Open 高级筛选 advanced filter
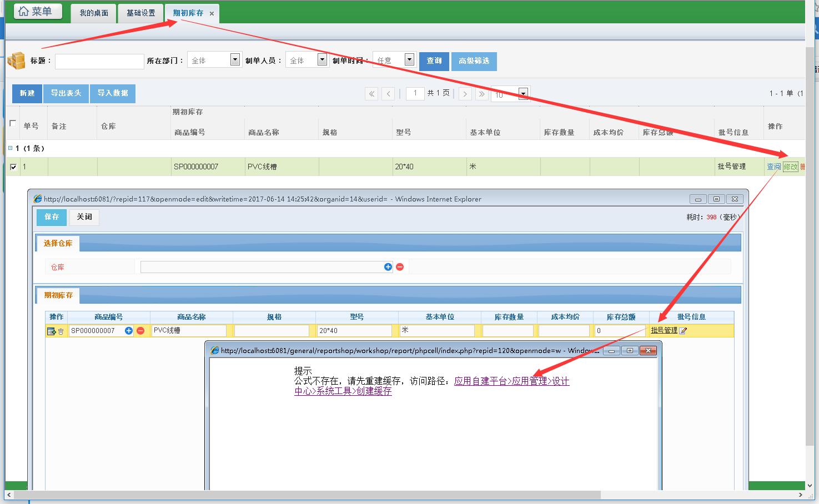 pyautogui.click(x=474, y=61)
